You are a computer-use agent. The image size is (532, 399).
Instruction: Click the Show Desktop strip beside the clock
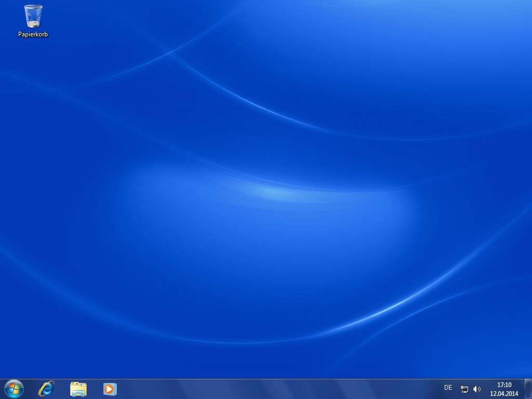coord(528,389)
